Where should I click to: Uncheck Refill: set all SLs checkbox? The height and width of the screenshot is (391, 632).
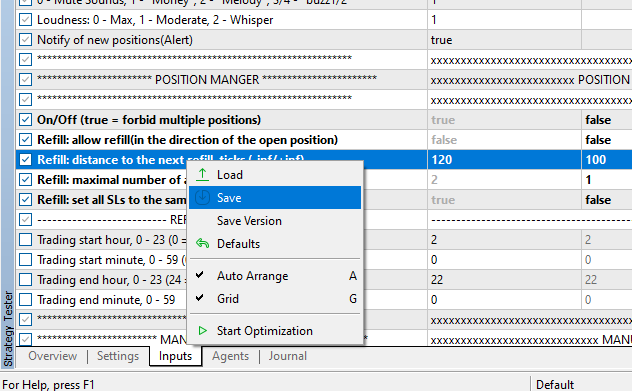pos(25,200)
